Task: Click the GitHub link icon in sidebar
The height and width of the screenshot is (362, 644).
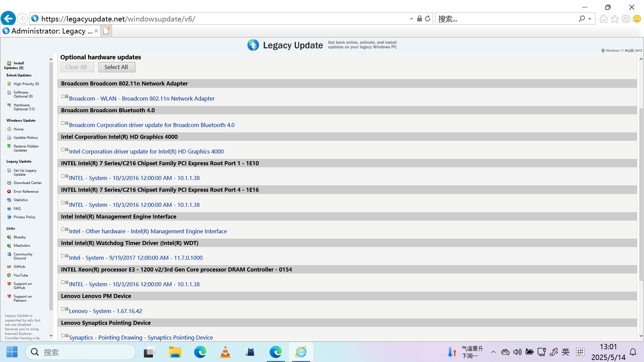Action: click(9, 266)
